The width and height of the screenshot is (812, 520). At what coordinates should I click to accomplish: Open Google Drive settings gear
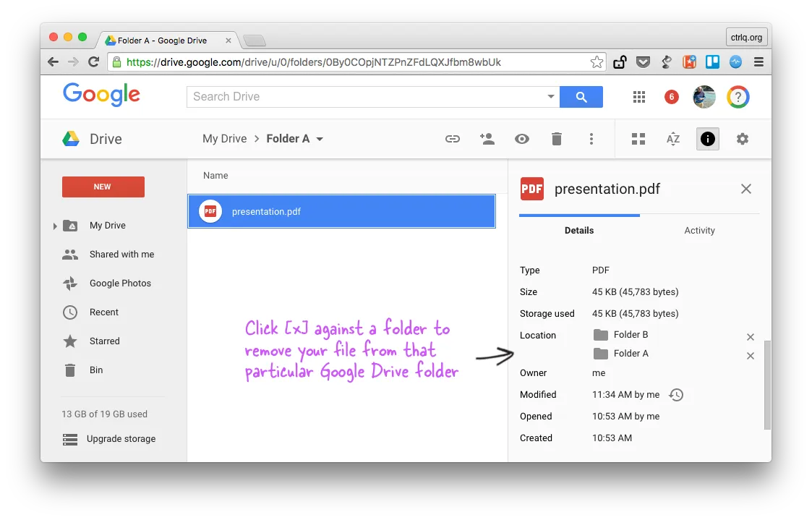coord(743,138)
